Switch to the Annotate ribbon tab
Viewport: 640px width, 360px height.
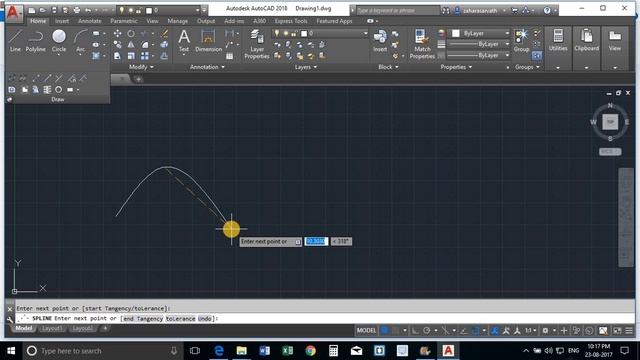click(89, 21)
